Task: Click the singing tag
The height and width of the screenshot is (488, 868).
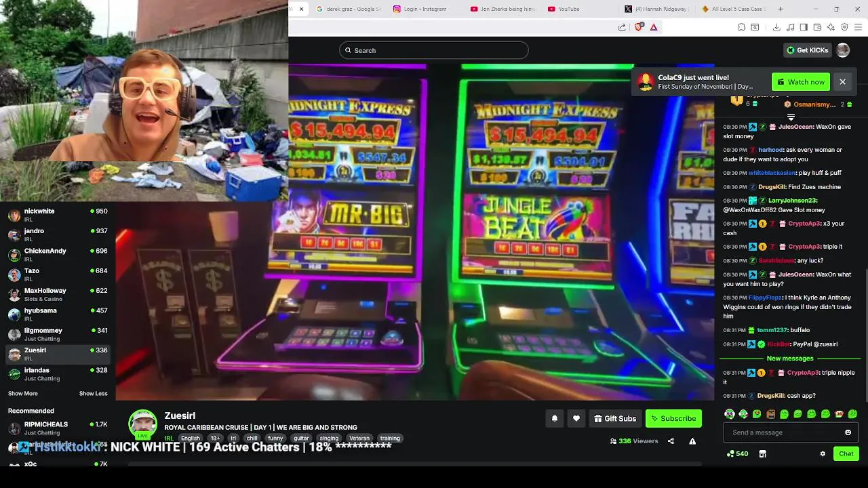Action: pyautogui.click(x=329, y=439)
